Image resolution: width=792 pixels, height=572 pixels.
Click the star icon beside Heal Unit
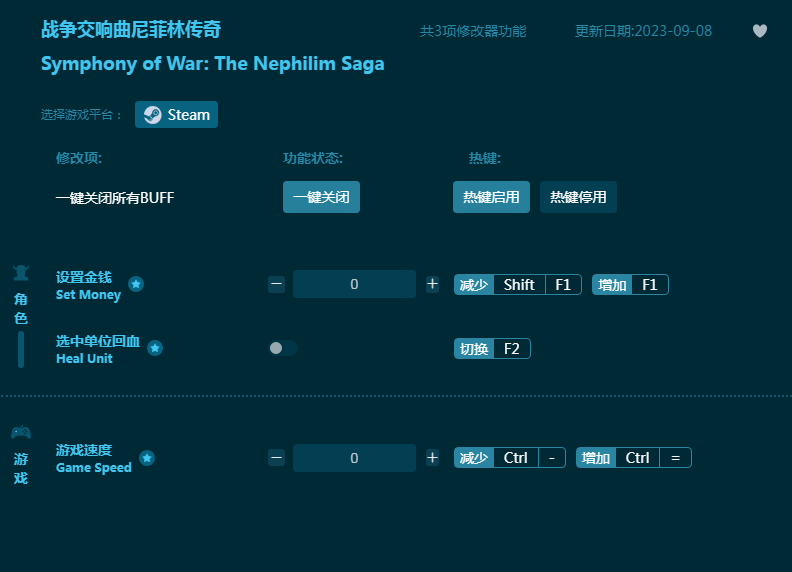155,348
